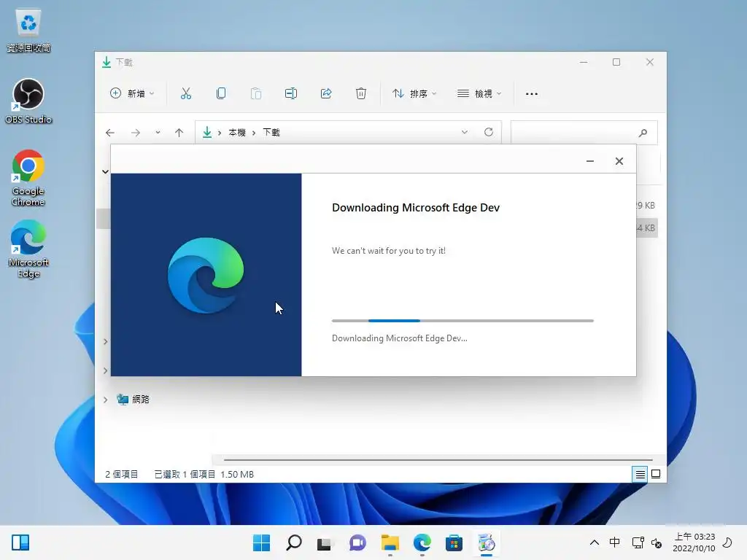Expand the address bar history dropdown
Viewport: 747px width, 560px height.
click(465, 132)
